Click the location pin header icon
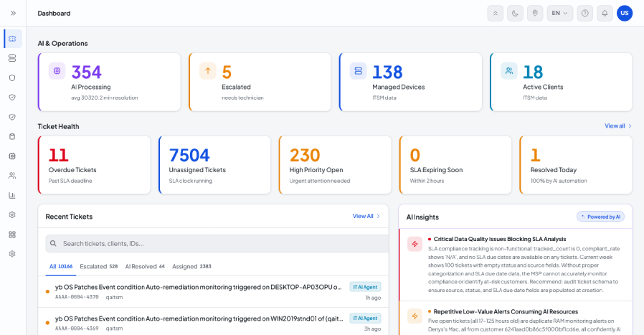Screen dimensions: 644x335 [x=535, y=13]
